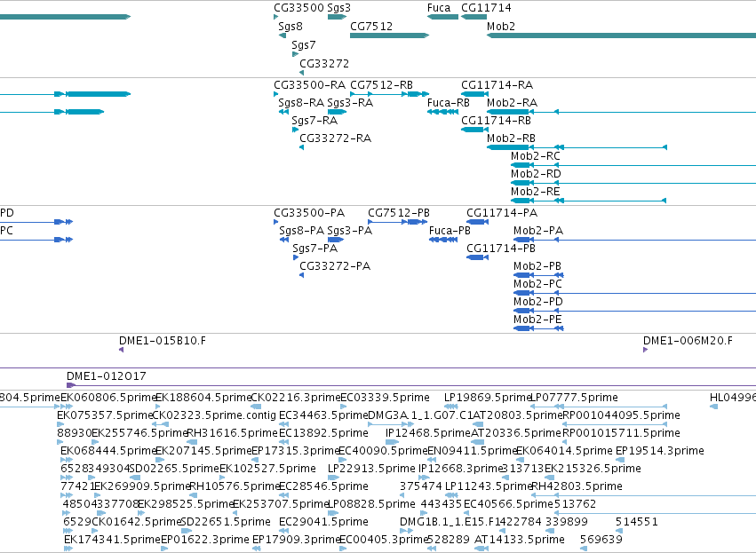Open protein Mob2-PE
This screenshot has width=756, height=553.
tap(537, 320)
